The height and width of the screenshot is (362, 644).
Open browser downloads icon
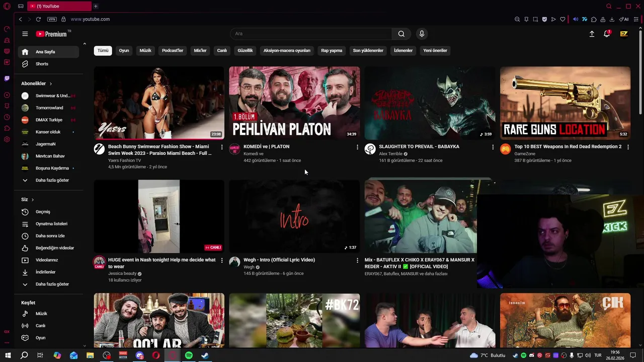(x=612, y=19)
